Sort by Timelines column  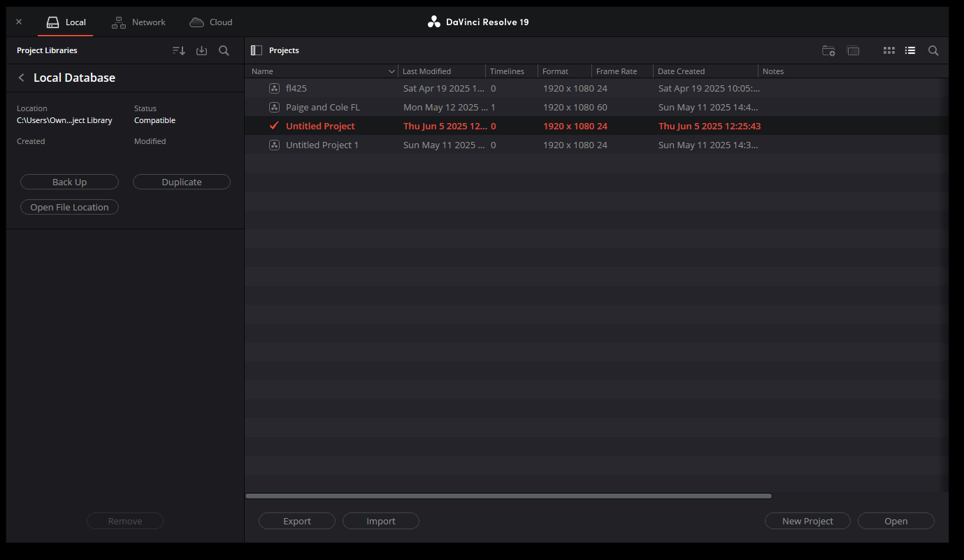(512, 71)
